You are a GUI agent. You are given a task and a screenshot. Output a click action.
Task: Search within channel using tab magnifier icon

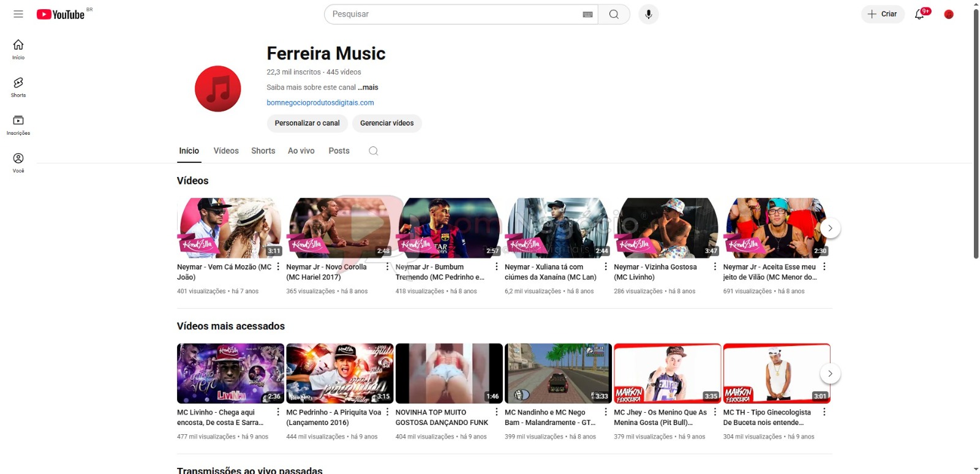pos(374,151)
